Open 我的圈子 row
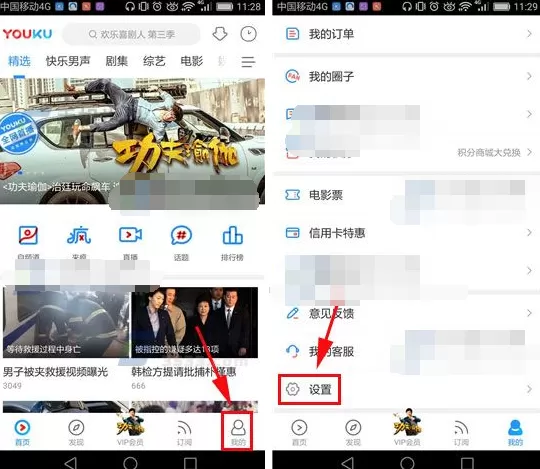This screenshot has width=540, height=469. tap(406, 76)
